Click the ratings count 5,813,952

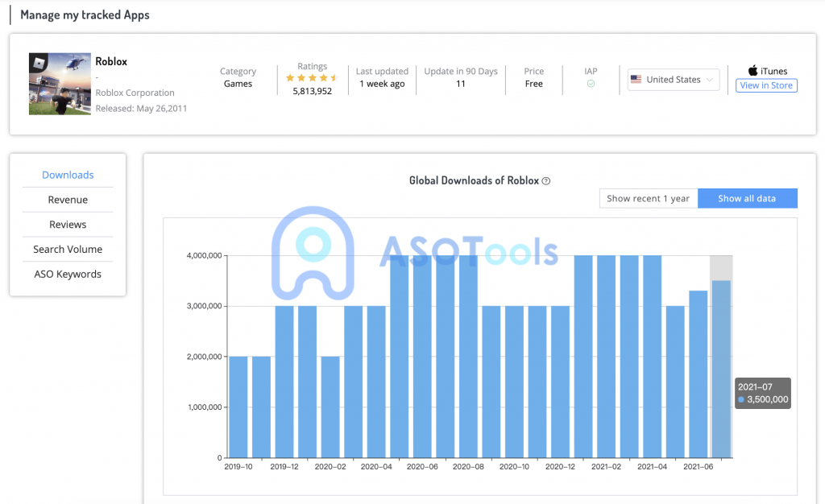coord(313,91)
